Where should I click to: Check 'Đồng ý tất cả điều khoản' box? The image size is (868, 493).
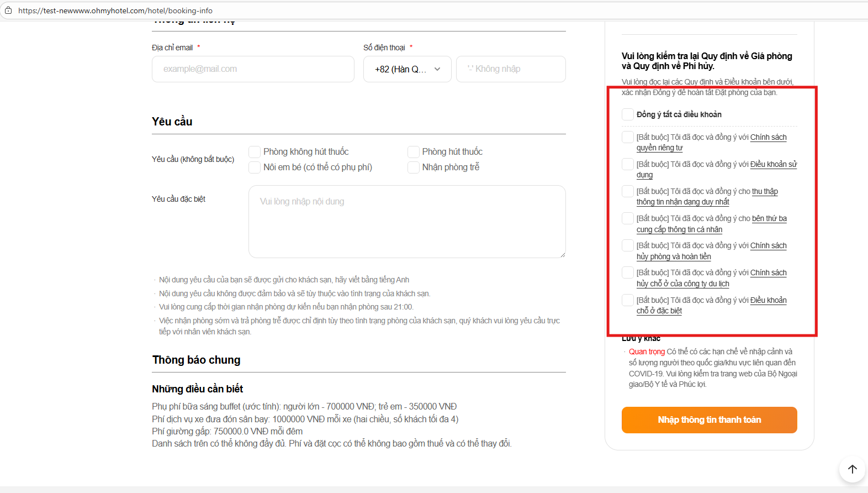tap(628, 114)
